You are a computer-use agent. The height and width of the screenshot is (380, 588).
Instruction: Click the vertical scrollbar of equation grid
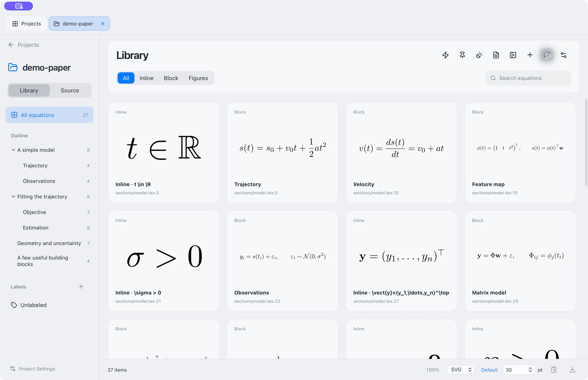point(586,142)
